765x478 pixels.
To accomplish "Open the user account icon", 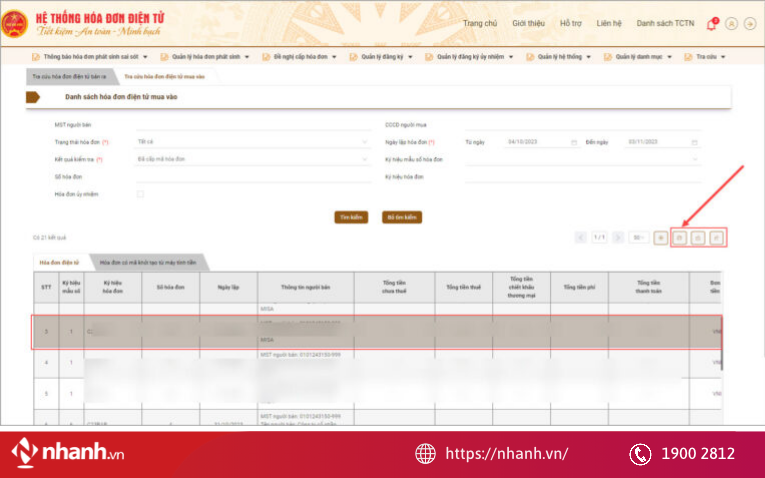I will tap(731, 23).
